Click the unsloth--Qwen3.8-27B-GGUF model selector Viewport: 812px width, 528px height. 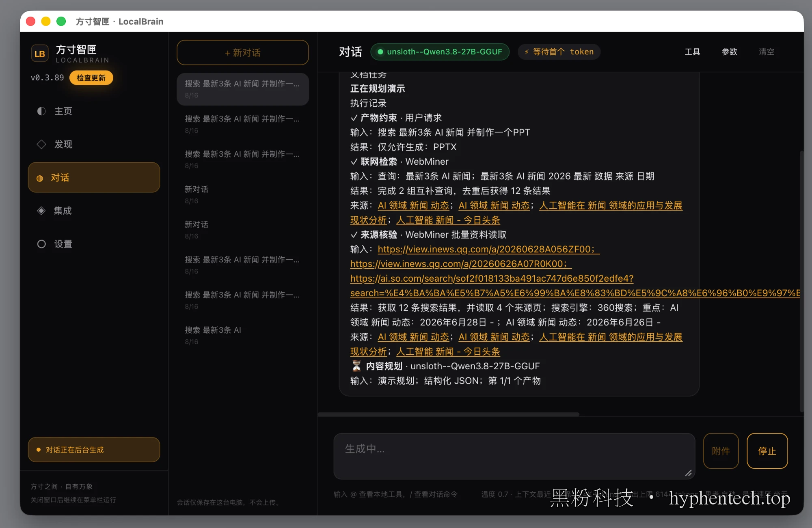[440, 52]
